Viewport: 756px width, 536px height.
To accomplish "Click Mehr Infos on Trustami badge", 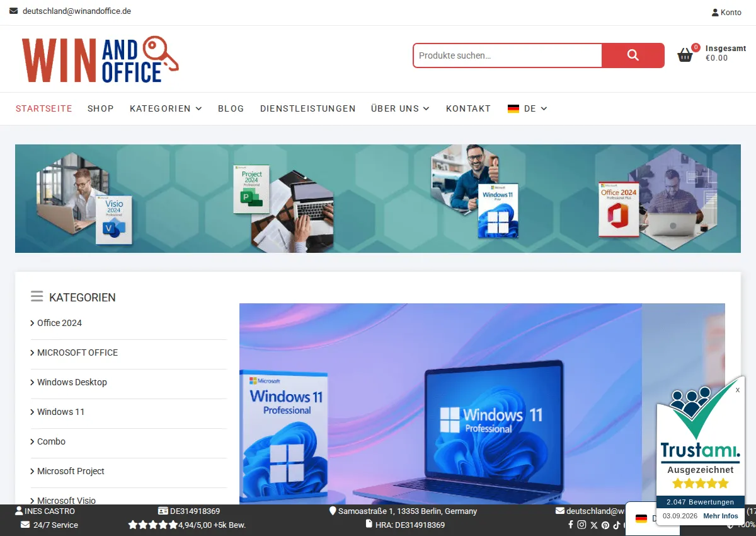I will tap(721, 516).
